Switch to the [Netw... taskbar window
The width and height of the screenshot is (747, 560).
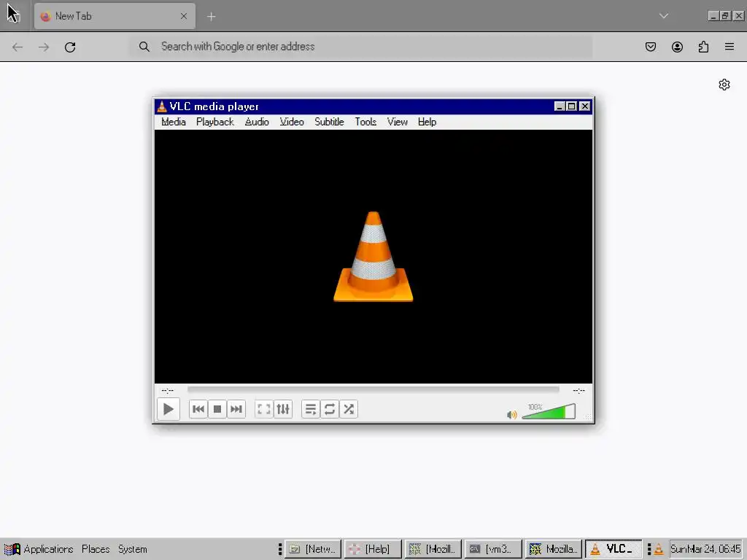[313, 549]
